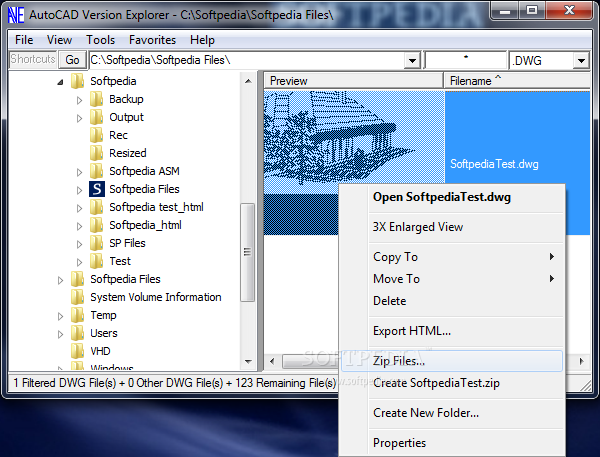Open the Move To submenu
This screenshot has height=457, width=600.
point(452,279)
